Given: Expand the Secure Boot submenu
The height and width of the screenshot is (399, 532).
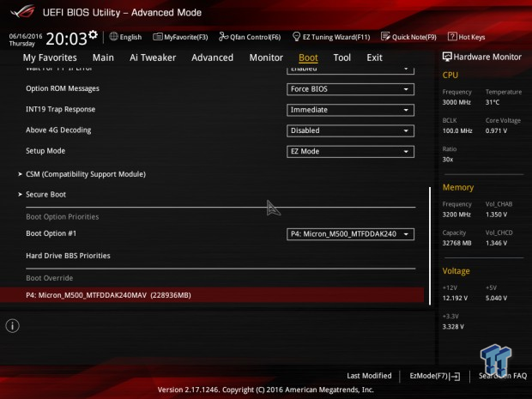Looking at the screenshot, I should coord(45,195).
